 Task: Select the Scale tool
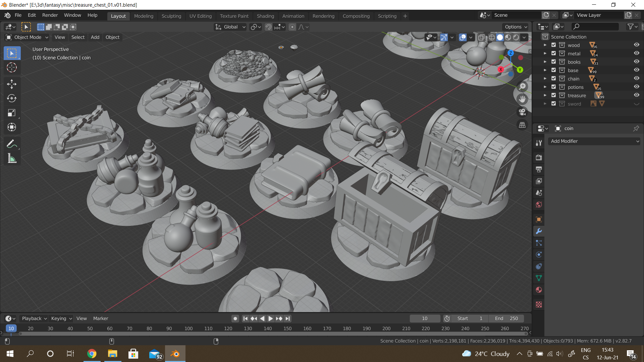(12, 113)
